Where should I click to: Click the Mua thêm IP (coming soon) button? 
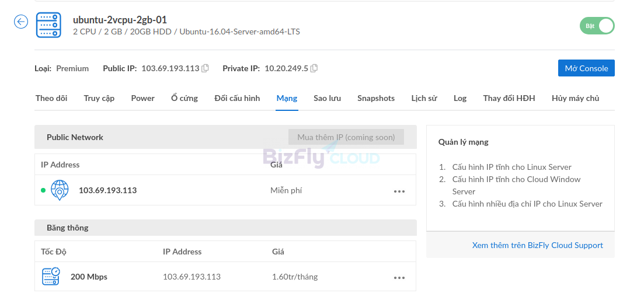[346, 137]
